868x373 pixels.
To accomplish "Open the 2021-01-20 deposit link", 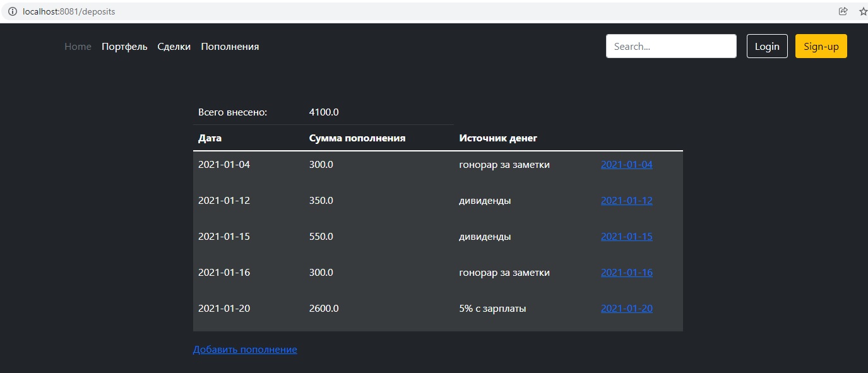I will (626, 308).
